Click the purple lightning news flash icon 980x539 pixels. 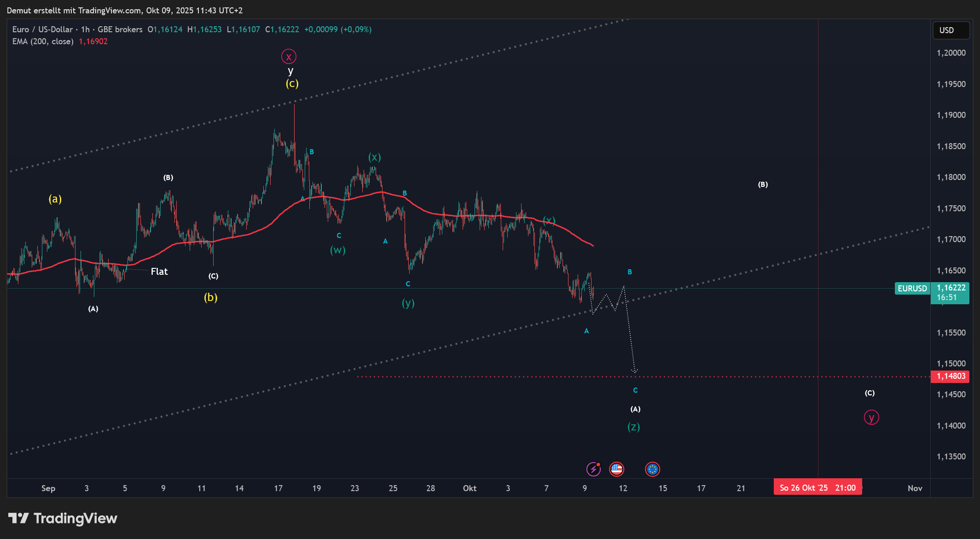click(x=593, y=469)
